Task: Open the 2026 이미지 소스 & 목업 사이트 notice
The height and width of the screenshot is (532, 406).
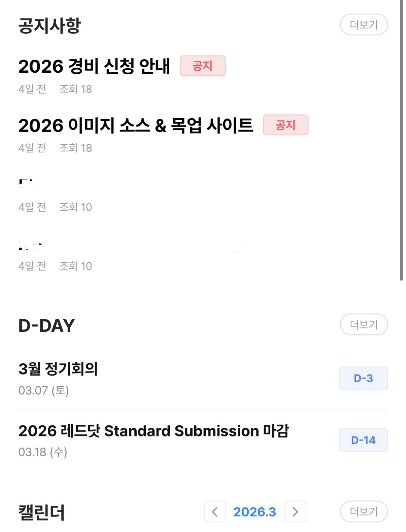Action: coord(136,125)
